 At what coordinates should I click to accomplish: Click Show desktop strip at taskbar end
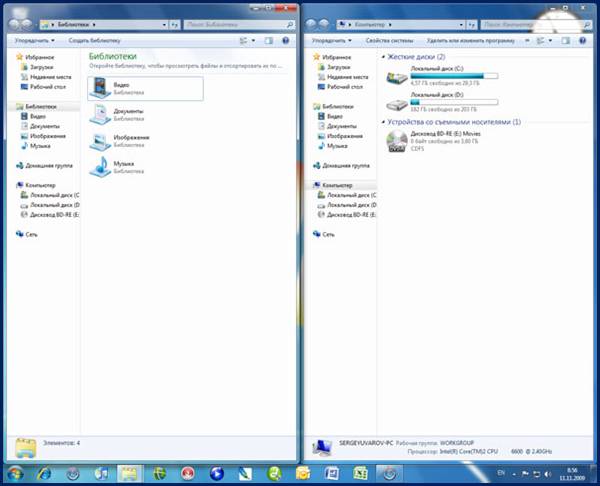(x=595, y=474)
